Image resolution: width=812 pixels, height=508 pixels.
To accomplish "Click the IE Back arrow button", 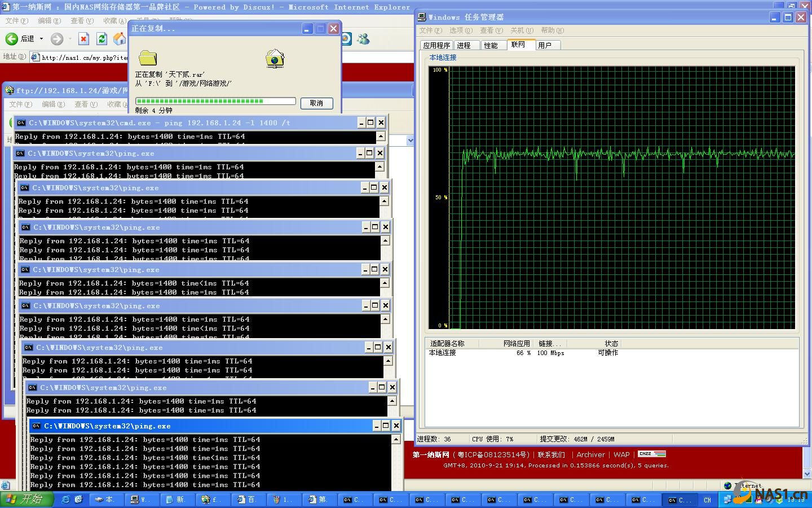I will point(12,39).
